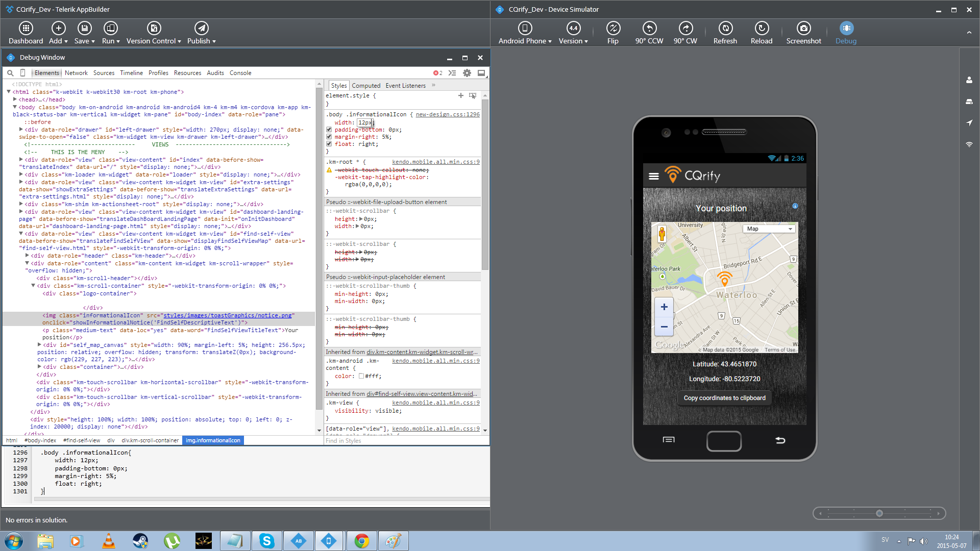Open DevTools settings gear
This screenshot has height=551, width=980.
click(x=467, y=73)
